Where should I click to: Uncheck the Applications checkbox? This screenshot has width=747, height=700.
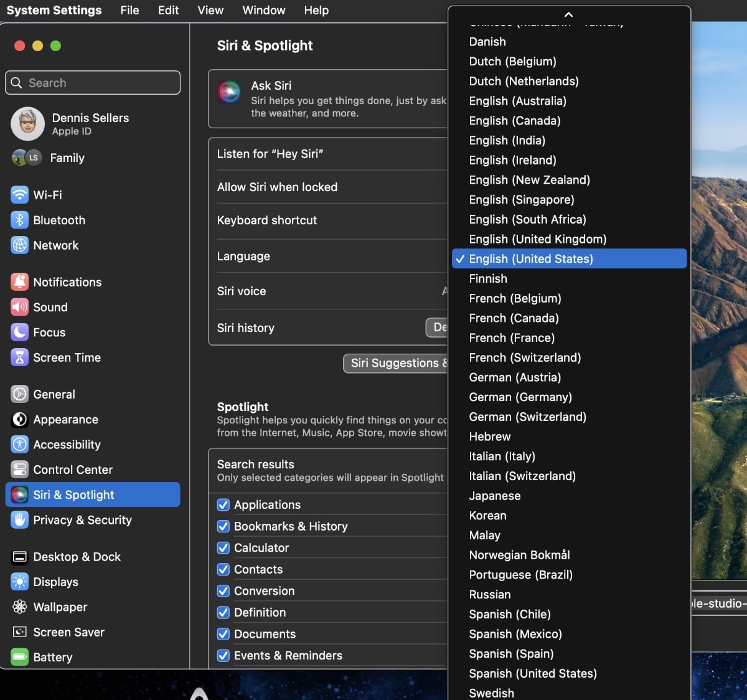point(223,504)
